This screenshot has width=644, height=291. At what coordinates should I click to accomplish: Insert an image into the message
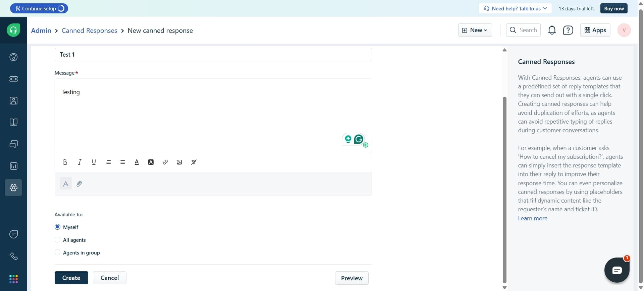click(179, 162)
